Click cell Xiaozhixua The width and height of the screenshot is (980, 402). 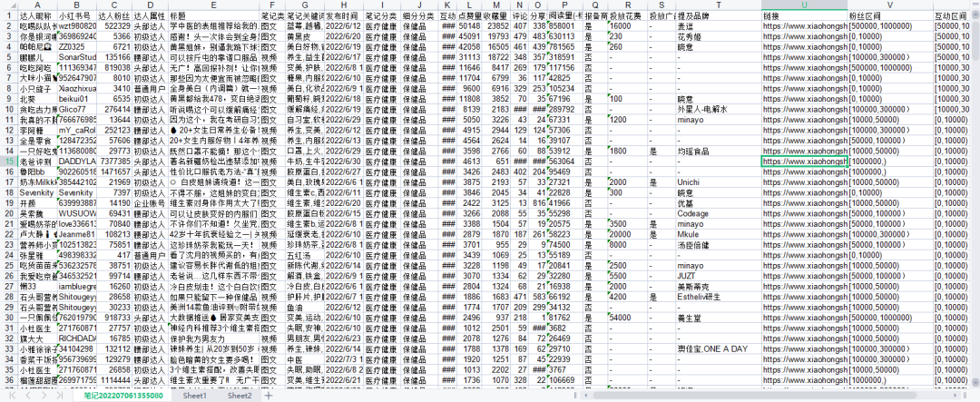pos(77,88)
